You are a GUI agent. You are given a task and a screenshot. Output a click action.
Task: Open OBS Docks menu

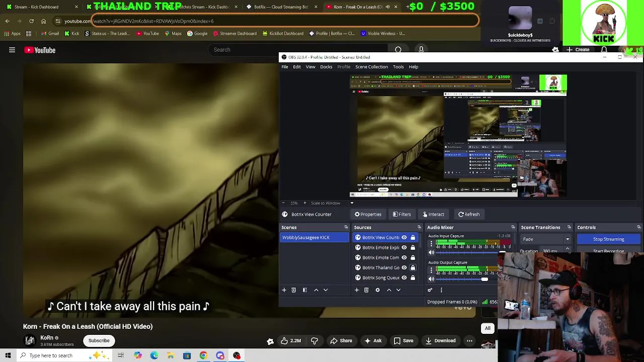326,67
